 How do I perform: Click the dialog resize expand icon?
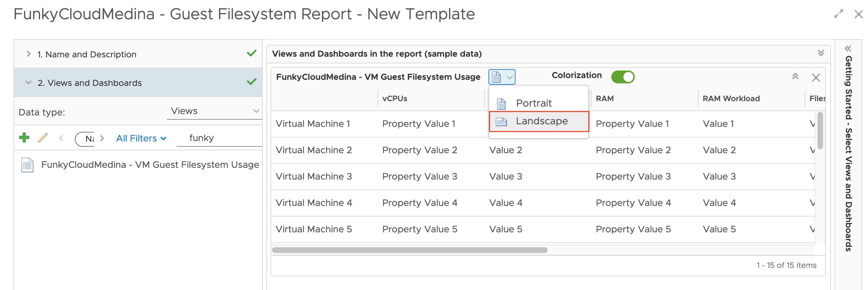839,14
